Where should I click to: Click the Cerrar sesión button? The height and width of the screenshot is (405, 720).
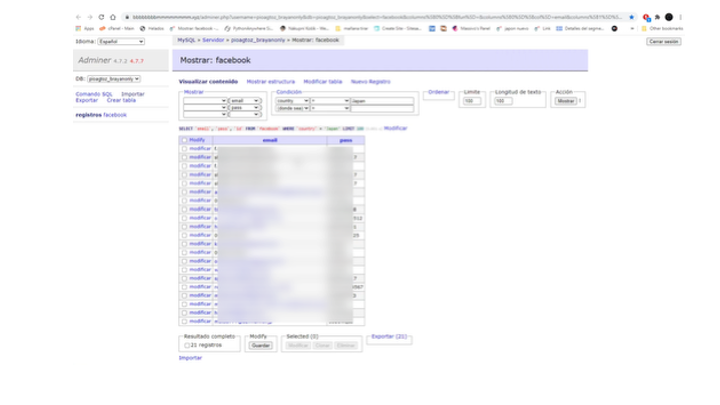coord(664,41)
